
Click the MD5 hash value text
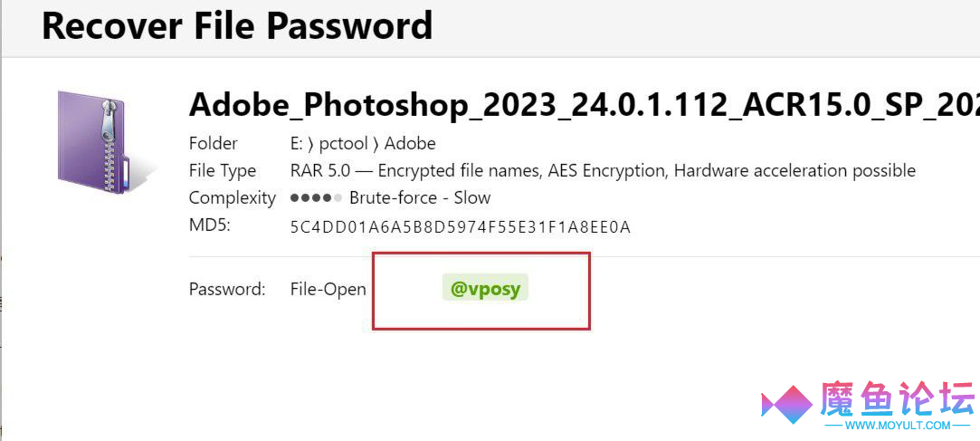tap(461, 227)
